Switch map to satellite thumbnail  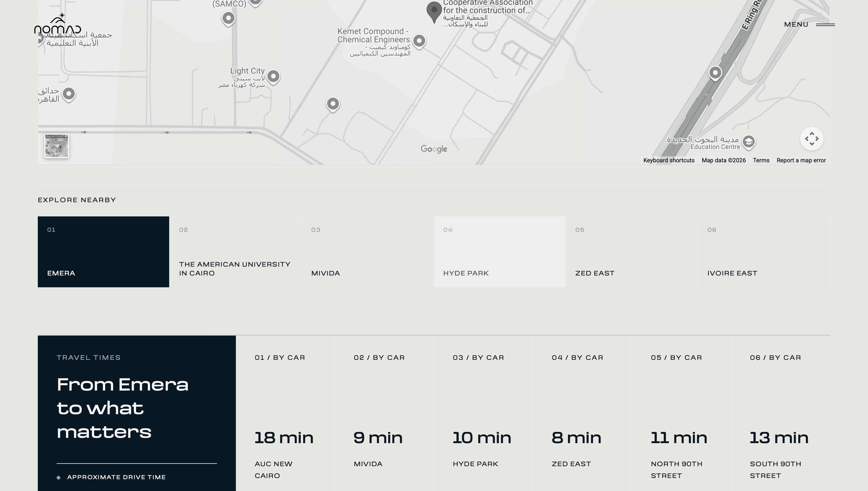click(57, 146)
